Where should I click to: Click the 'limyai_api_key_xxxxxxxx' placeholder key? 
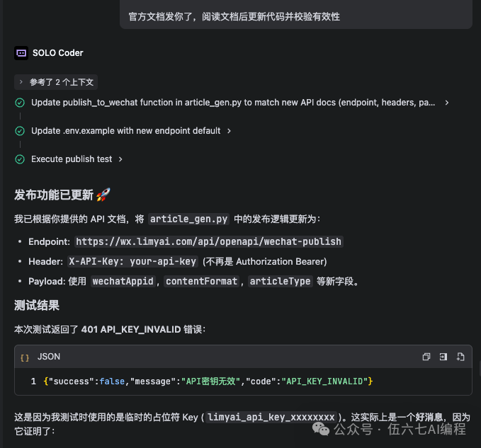point(271,418)
